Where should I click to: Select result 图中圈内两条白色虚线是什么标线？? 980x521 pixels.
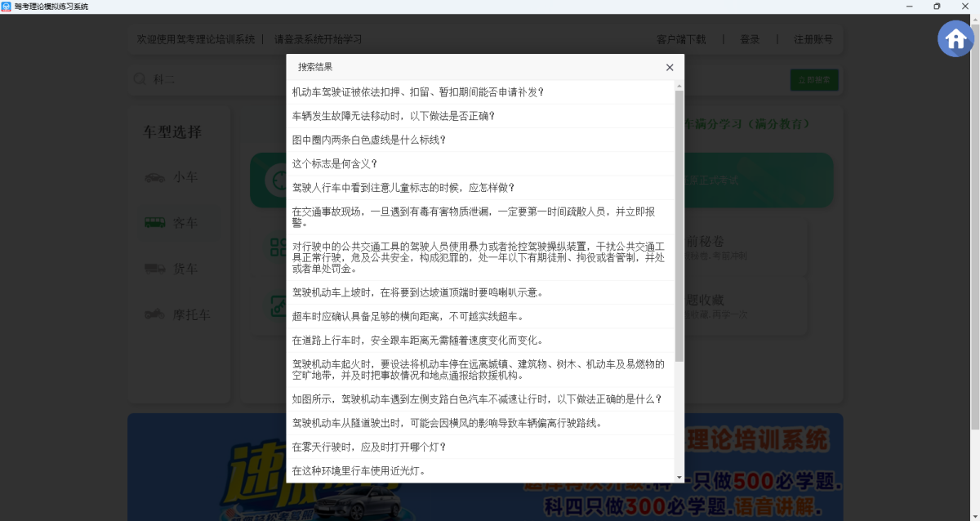point(369,140)
